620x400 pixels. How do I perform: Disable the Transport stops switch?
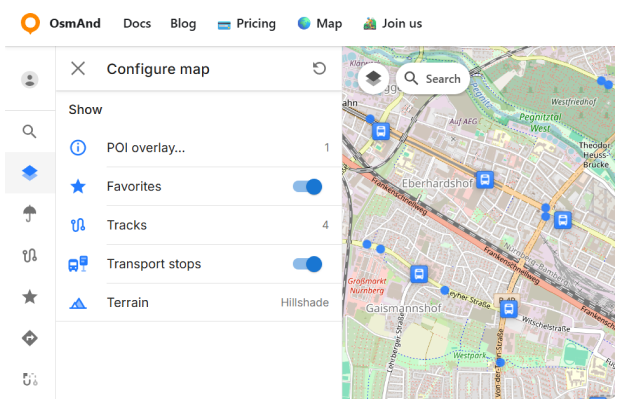coord(307,264)
